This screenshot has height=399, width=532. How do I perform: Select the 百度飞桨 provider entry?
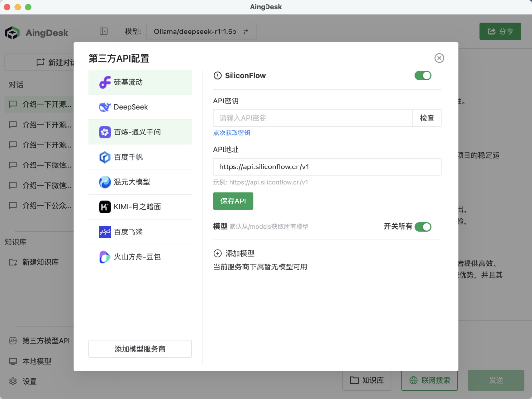coord(140,232)
